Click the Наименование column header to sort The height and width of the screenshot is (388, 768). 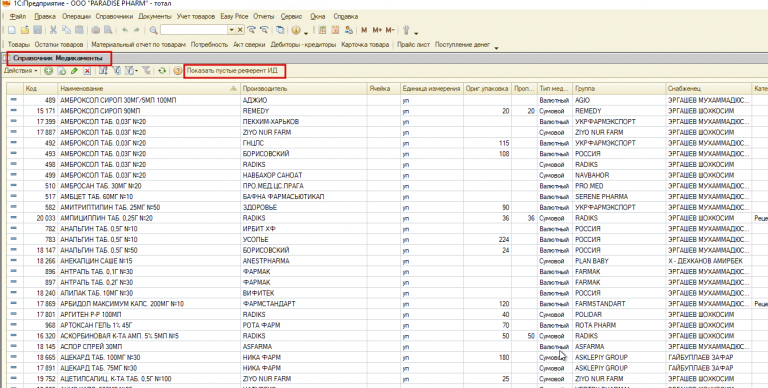[x=148, y=89]
